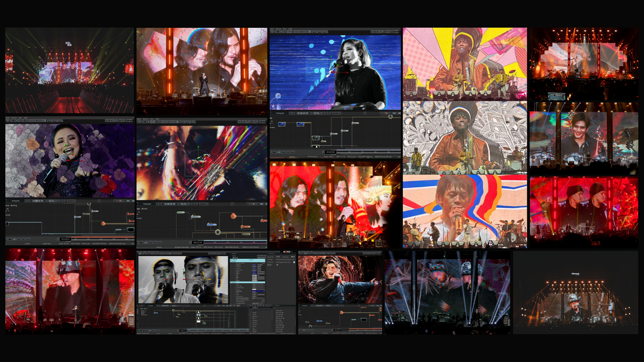Toggle A snap letter in blue singer nodegraph

pos(304,113)
